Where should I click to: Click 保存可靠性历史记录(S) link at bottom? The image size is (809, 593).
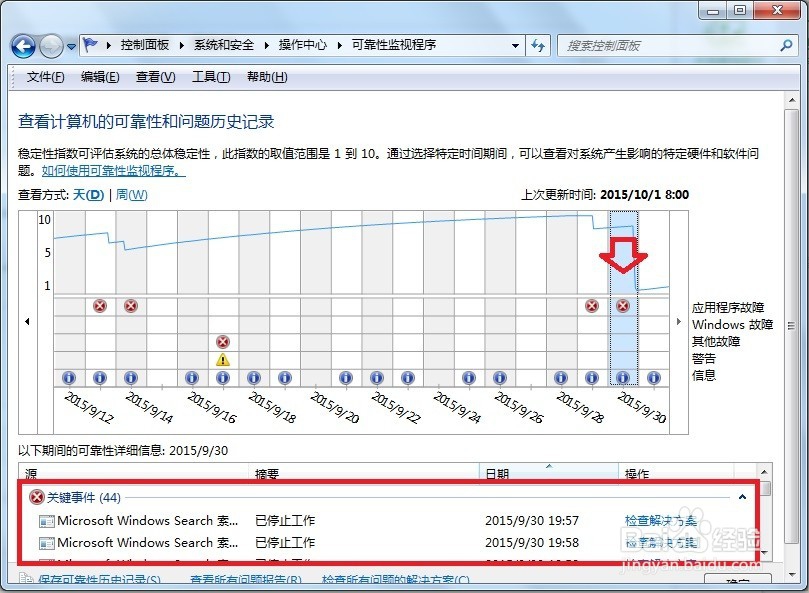[x=99, y=580]
